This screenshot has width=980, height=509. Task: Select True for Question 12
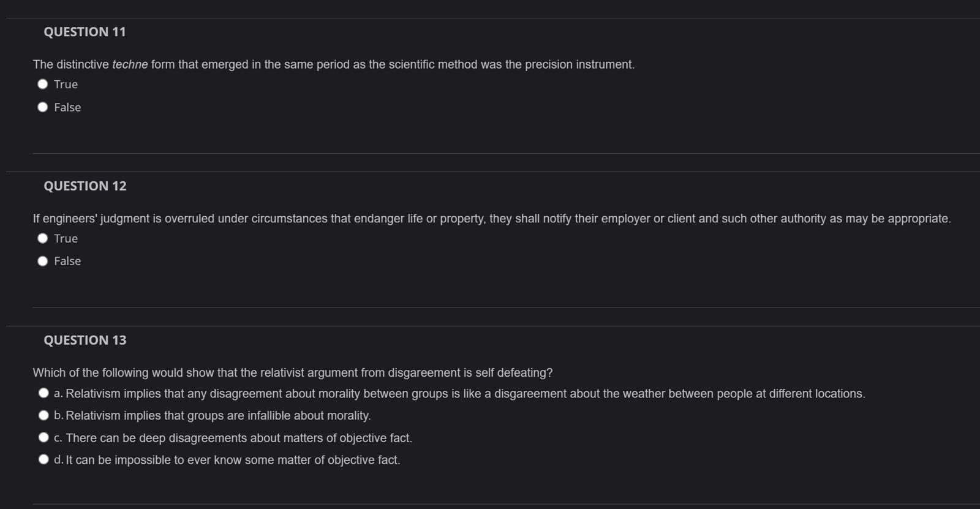(43, 238)
